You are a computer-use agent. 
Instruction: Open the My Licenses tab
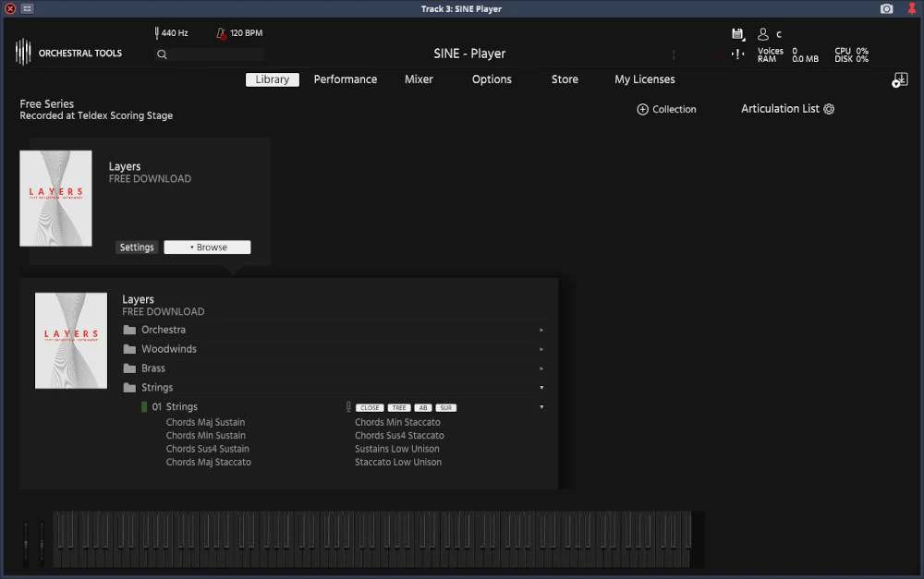coord(645,79)
